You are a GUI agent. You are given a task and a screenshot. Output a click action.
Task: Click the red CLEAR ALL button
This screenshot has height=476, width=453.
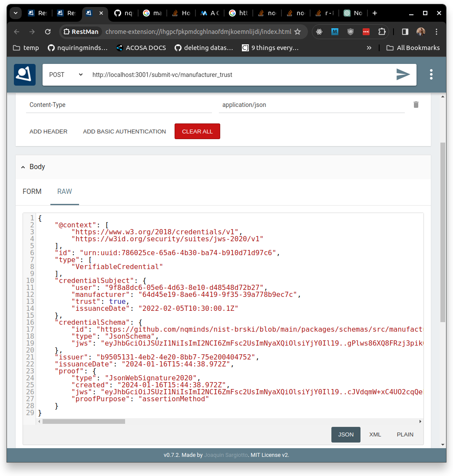[197, 131]
